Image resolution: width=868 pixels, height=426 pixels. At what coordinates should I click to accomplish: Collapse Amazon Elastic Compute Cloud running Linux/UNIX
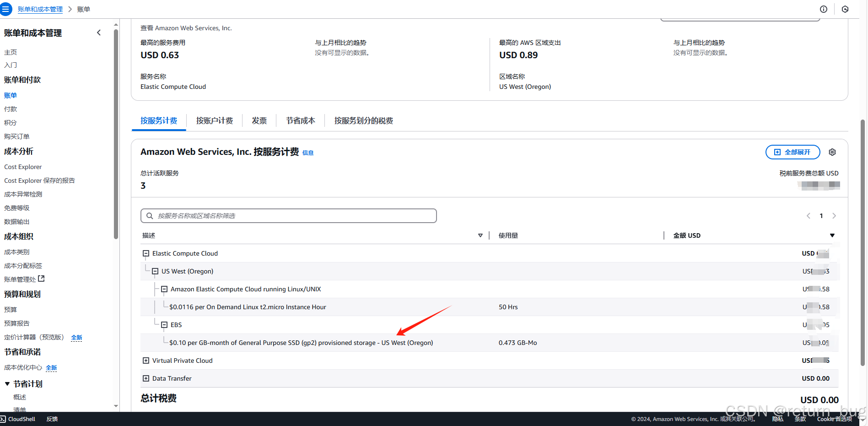point(164,289)
